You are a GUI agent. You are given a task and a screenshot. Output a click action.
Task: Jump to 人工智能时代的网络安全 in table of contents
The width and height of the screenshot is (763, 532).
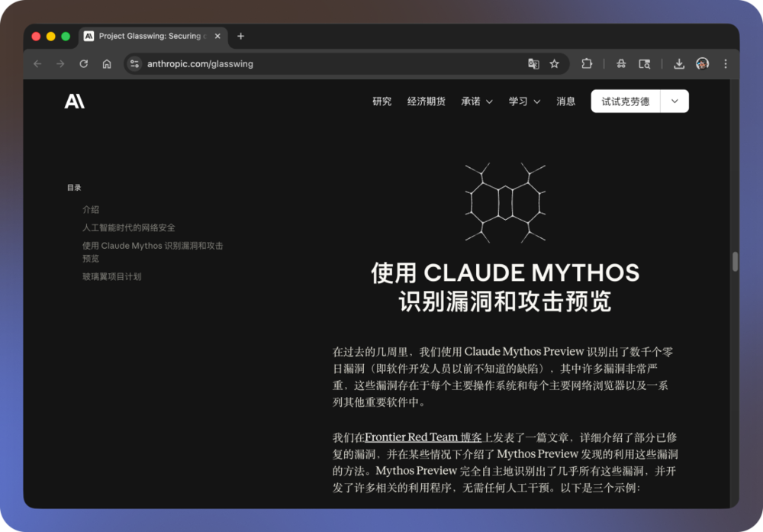(x=129, y=227)
